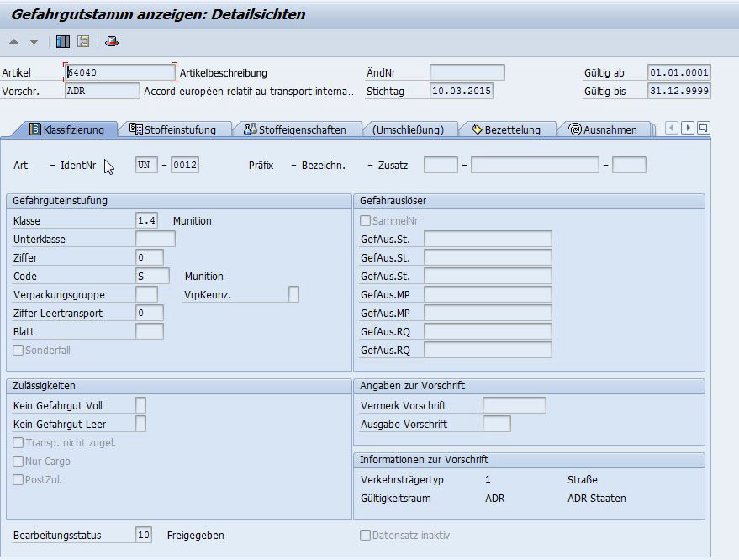Click the red hat toolbar icon
The width and height of the screenshot is (739, 560).
pos(112,41)
